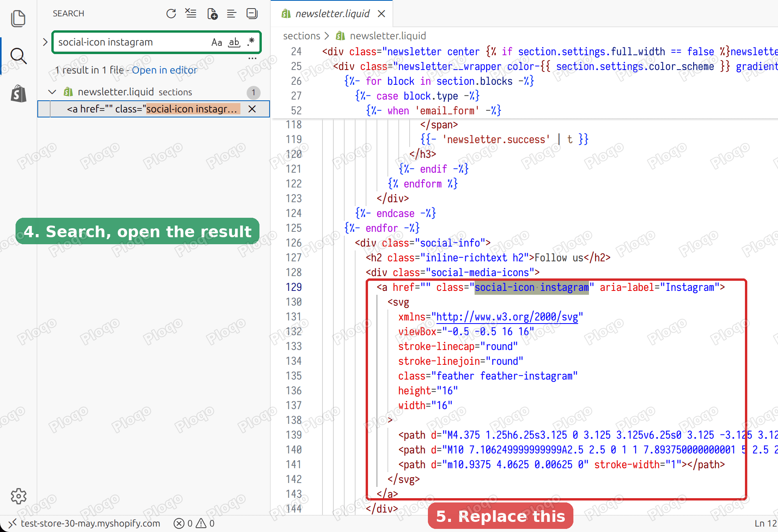Click the '1 result in 1 file' summary text
Screen dimensions: 778x532
tap(89, 70)
